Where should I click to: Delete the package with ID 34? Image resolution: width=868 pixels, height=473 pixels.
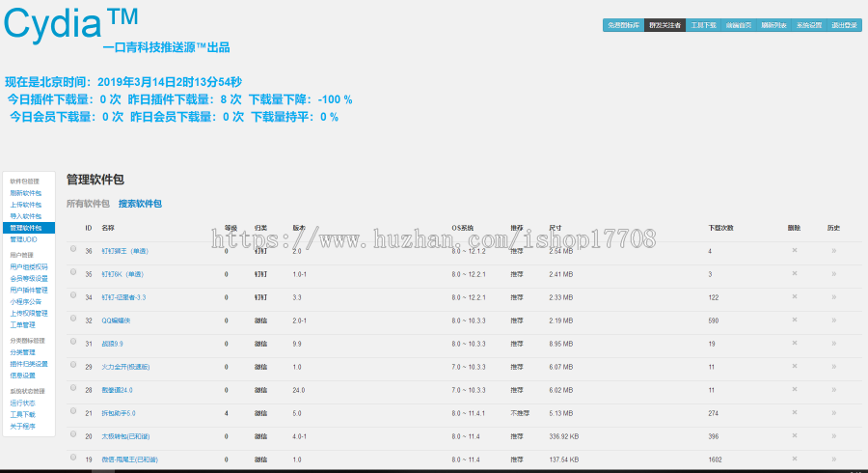click(795, 297)
